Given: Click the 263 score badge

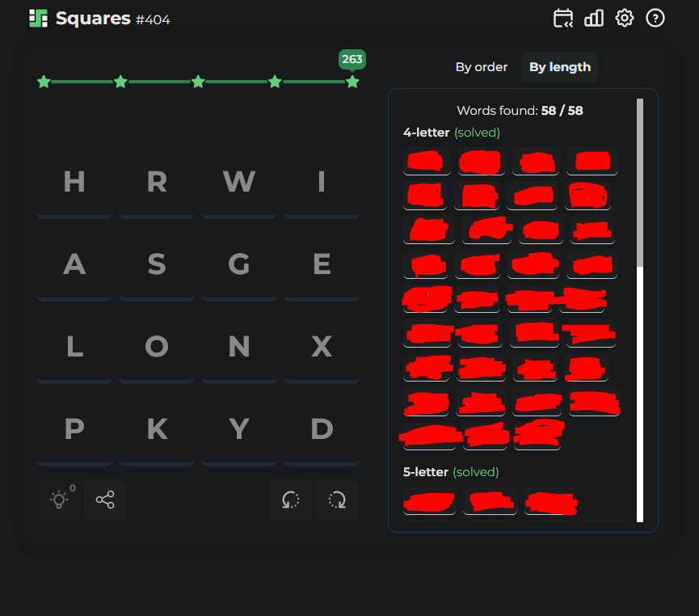Looking at the screenshot, I should pyautogui.click(x=352, y=59).
